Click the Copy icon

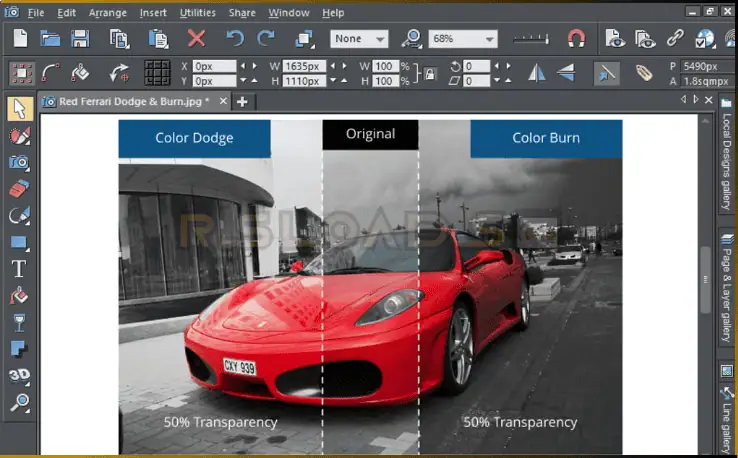coord(120,38)
